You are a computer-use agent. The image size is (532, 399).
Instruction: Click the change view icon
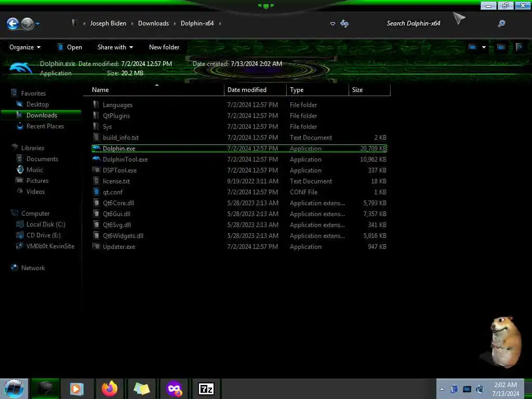click(x=472, y=47)
